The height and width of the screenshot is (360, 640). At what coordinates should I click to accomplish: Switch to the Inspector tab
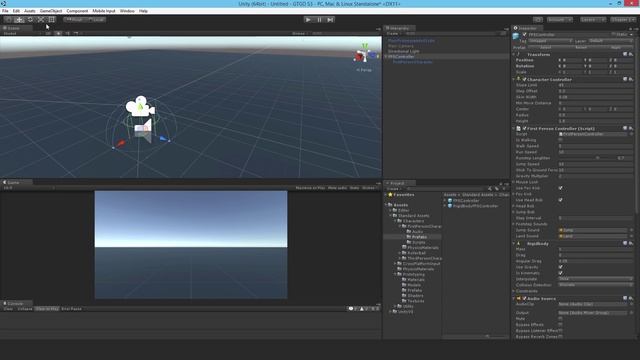coord(527,28)
